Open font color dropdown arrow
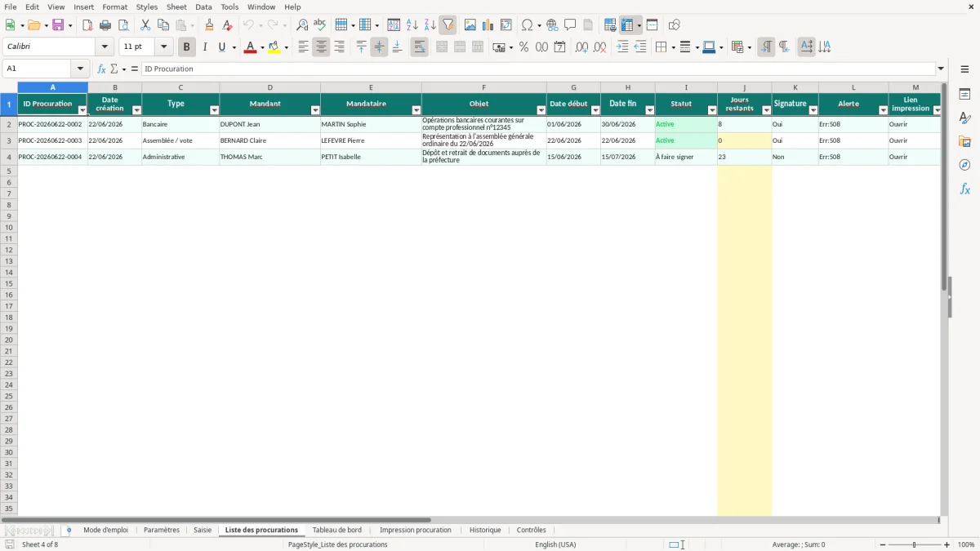 click(262, 47)
